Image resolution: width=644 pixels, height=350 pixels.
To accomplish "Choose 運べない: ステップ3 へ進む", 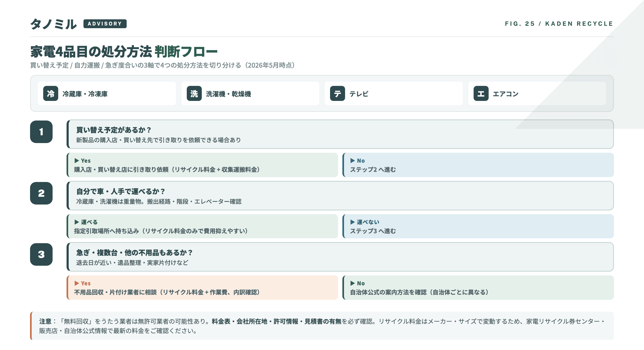I will coord(478,226).
